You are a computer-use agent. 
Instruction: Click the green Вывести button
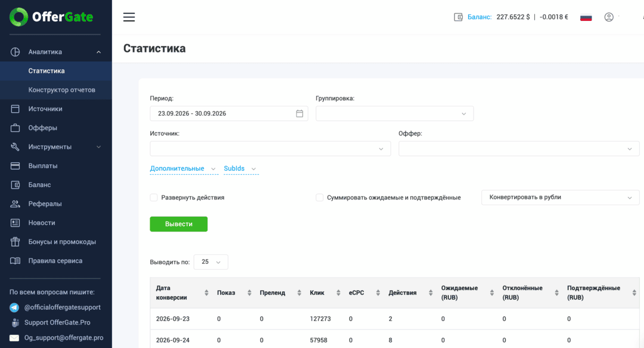pyautogui.click(x=179, y=224)
